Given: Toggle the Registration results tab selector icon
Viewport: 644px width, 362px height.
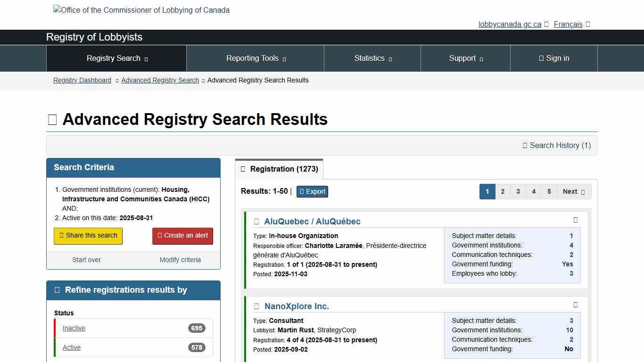Looking at the screenshot, I should coord(243,169).
